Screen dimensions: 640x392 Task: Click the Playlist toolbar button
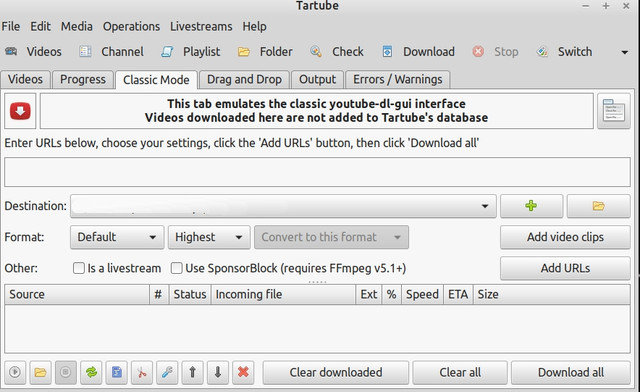[x=190, y=52]
